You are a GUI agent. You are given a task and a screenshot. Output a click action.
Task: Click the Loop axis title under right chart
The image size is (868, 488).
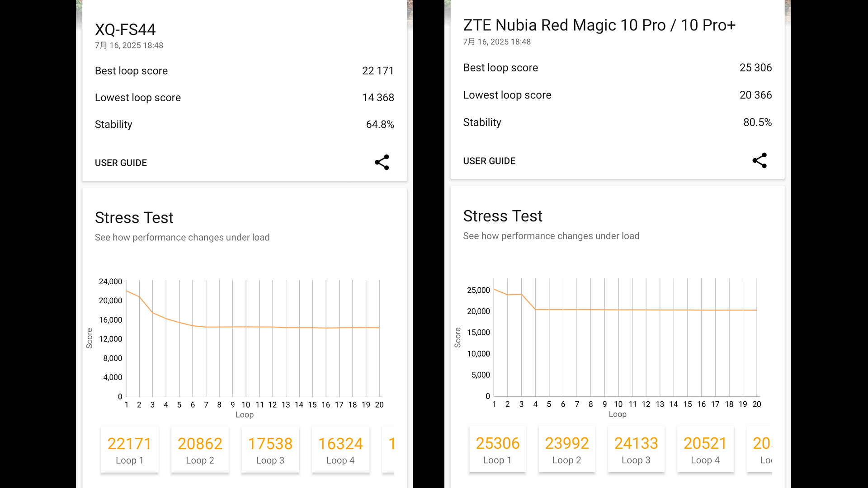click(618, 414)
